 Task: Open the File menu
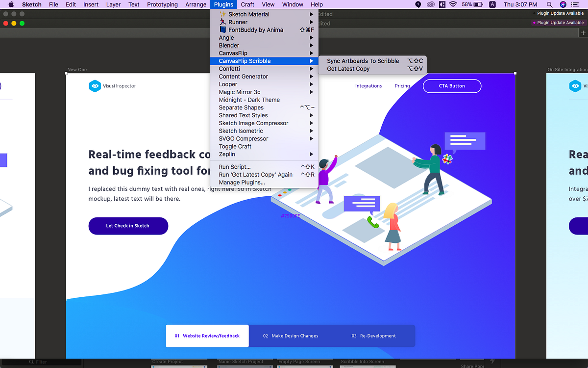(53, 4)
